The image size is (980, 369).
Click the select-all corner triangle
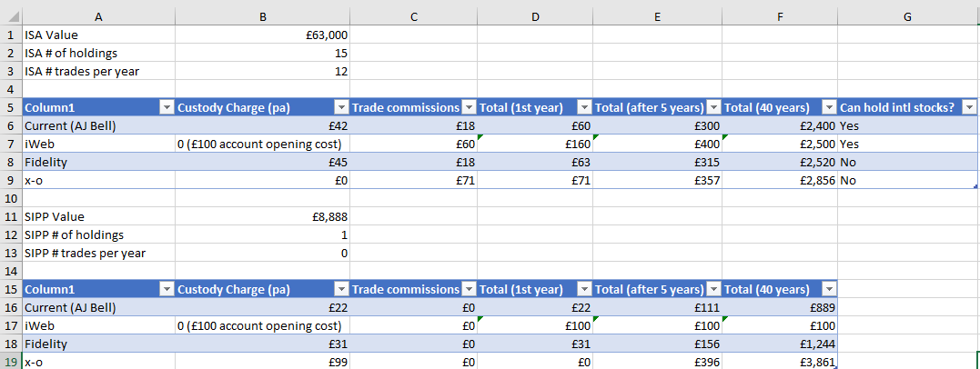click(11, 17)
